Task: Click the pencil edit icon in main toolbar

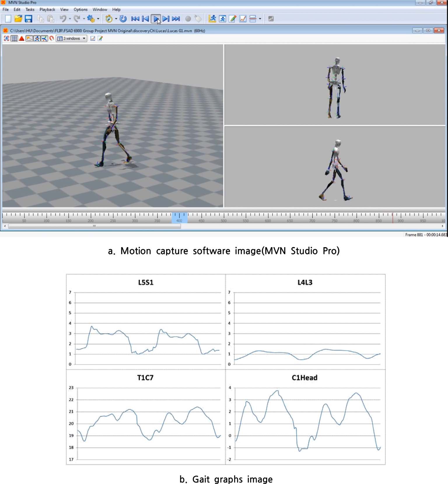Action: (232, 19)
